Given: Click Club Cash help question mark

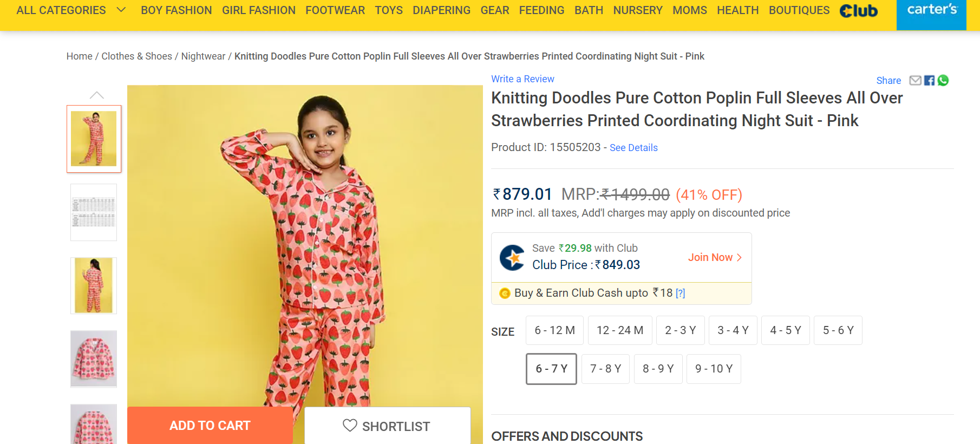Looking at the screenshot, I should tap(681, 293).
